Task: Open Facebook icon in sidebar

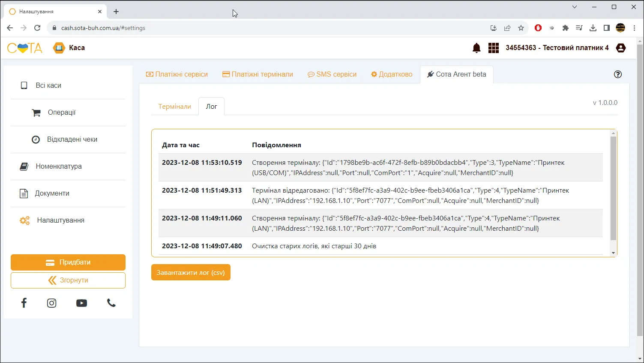Action: pyautogui.click(x=24, y=303)
